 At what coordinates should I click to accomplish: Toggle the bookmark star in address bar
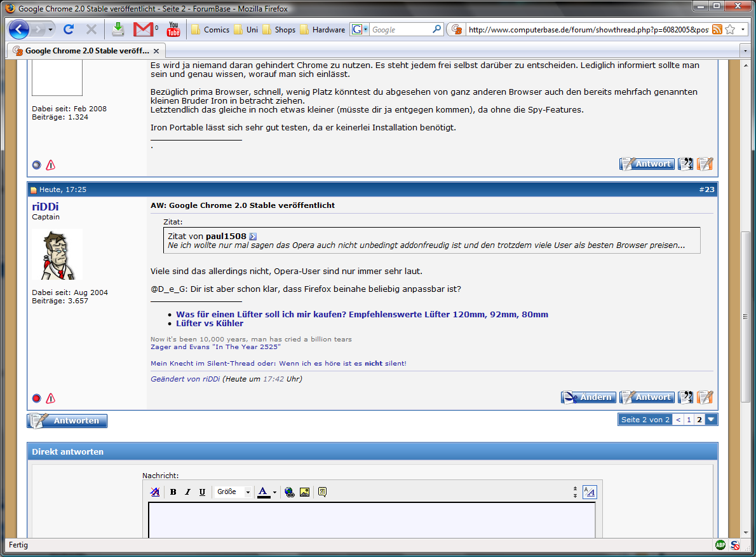click(x=730, y=29)
